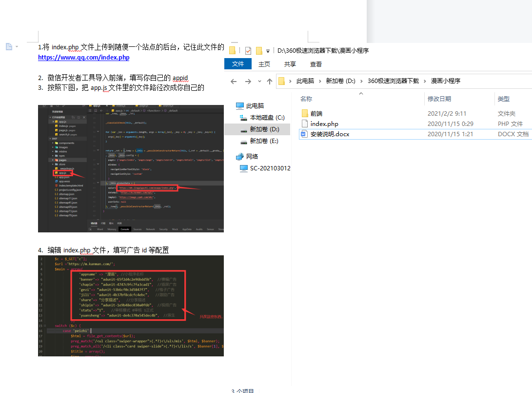The image size is (532, 393).
Task: Select 新加卷 (D:) in the address breadcrumb
Action: pyautogui.click(x=341, y=81)
